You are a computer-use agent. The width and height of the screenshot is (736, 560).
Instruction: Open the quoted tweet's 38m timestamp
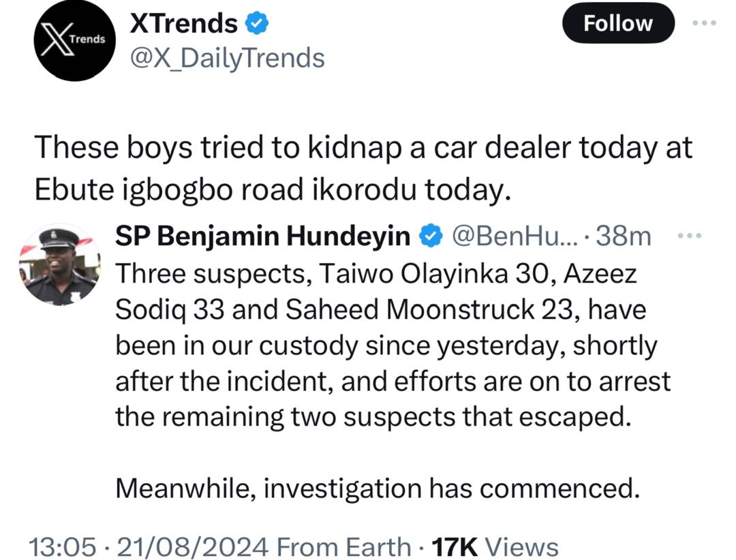[x=624, y=236]
